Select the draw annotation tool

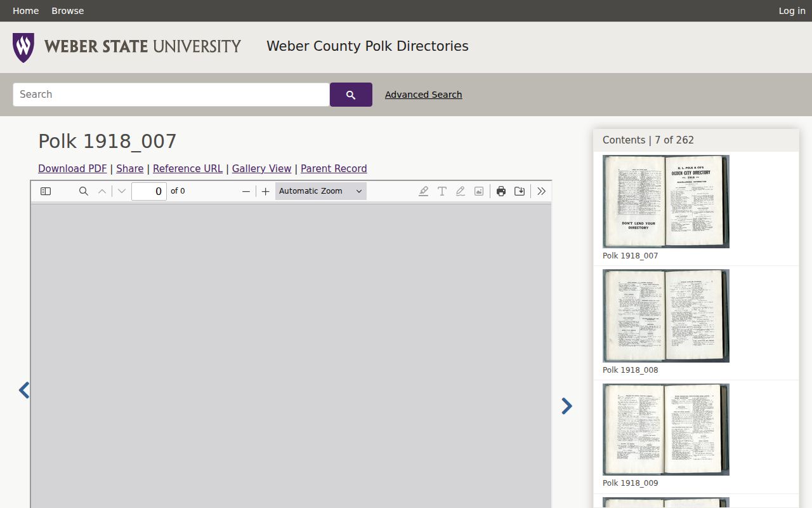coord(461,191)
